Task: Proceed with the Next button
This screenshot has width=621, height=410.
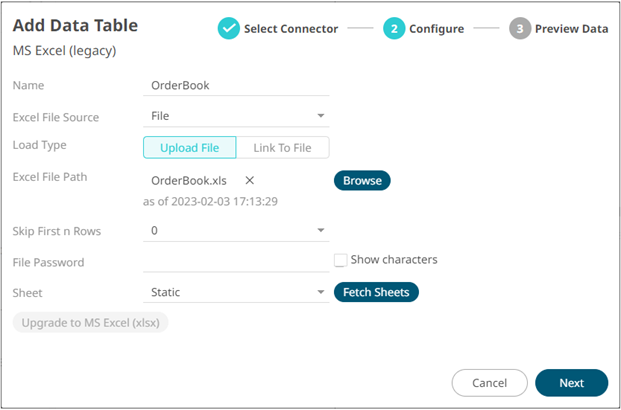Action: click(571, 383)
